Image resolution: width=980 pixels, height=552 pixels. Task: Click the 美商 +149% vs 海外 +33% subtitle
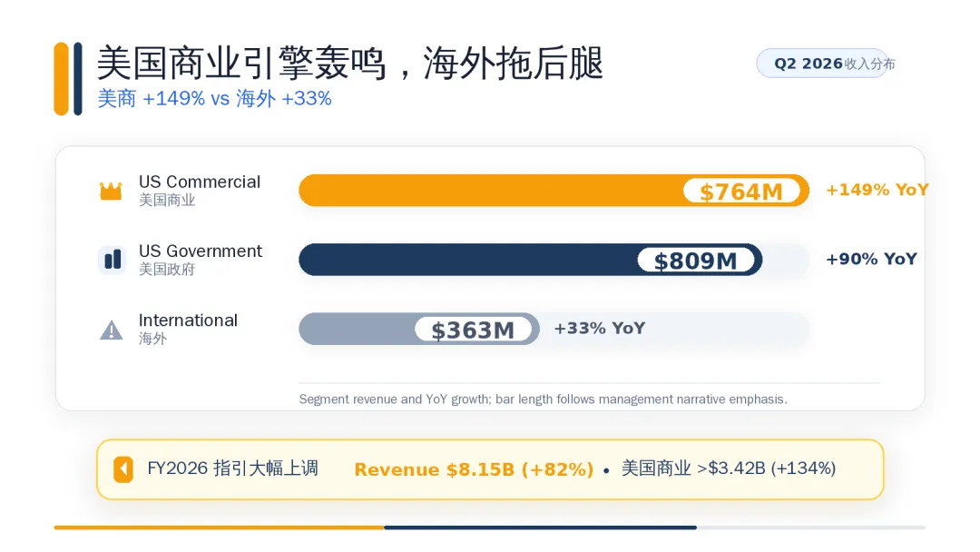pos(214,99)
